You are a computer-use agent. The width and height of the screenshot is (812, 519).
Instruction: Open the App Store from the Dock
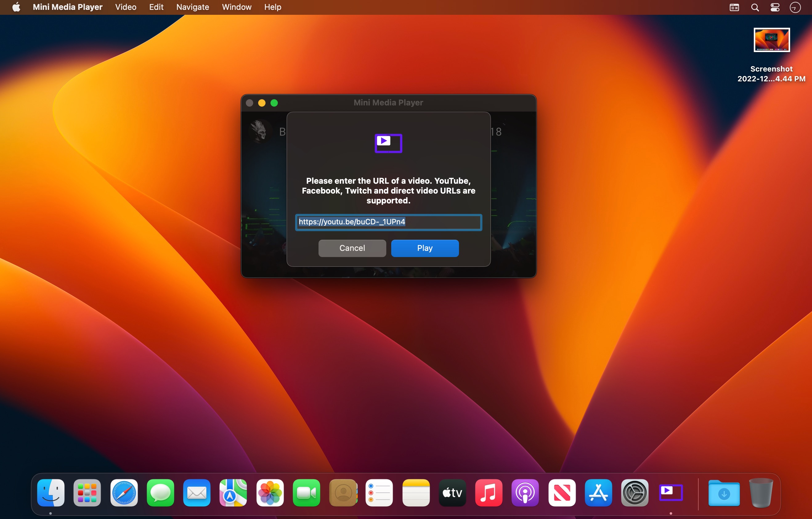[x=598, y=492]
